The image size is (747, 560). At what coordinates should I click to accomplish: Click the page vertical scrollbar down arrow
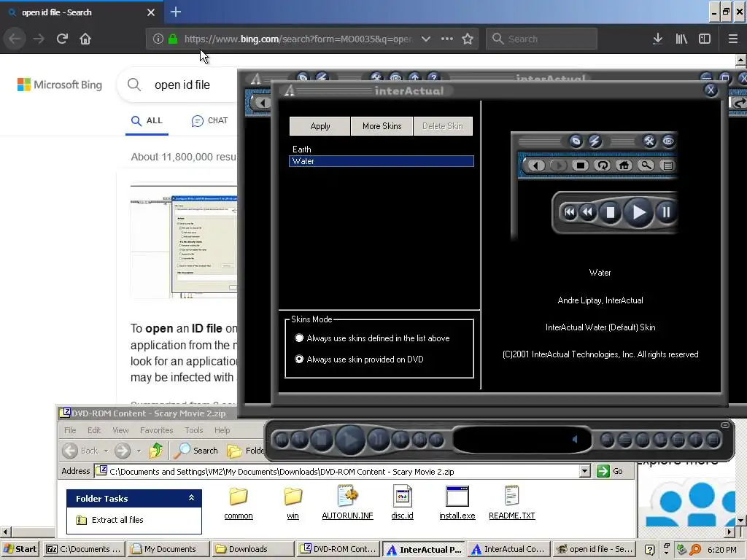click(x=740, y=521)
